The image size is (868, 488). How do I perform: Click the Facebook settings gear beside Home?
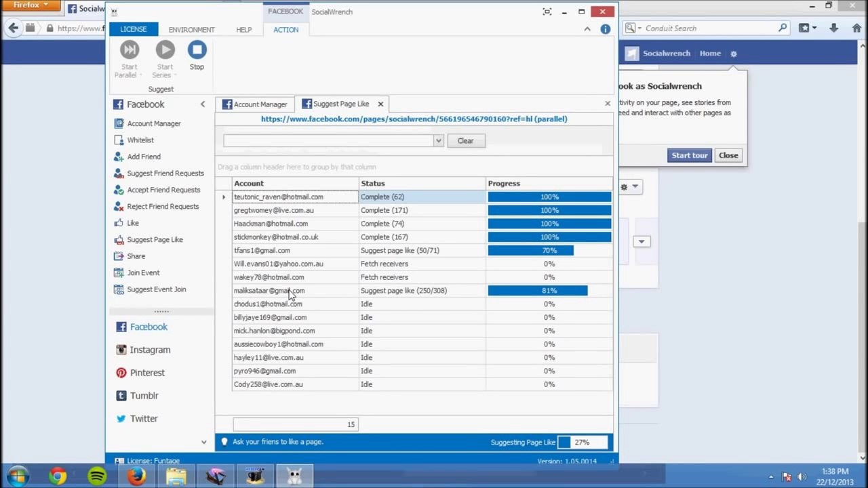pyautogui.click(x=734, y=54)
